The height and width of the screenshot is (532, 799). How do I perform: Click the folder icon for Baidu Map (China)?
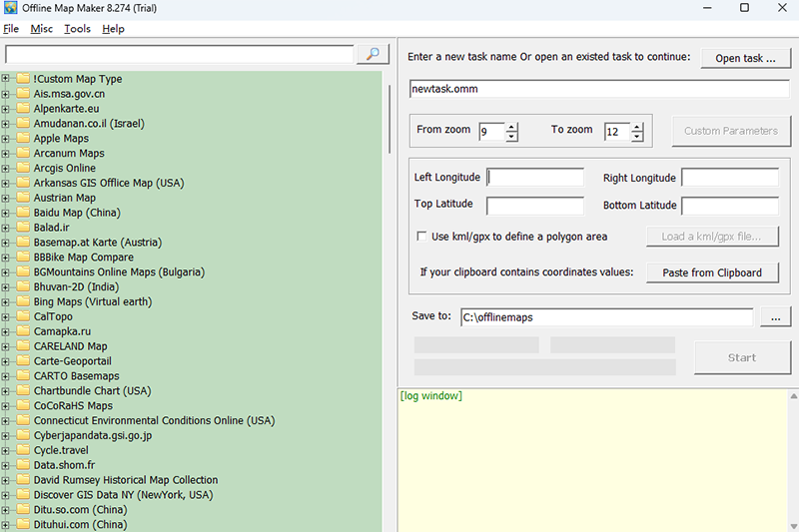tap(23, 213)
